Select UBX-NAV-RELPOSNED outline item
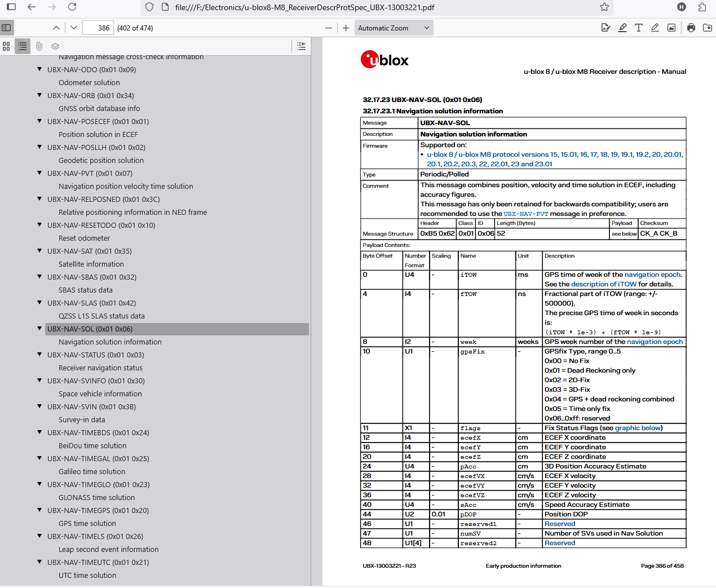Screen dimensions: 716x588 point(104,200)
